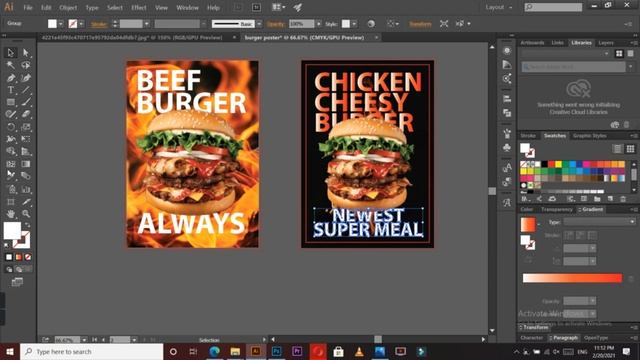Screen dimensions: 640x360
Task: Switch Swatches panel to list view
Action: [x=618, y=149]
